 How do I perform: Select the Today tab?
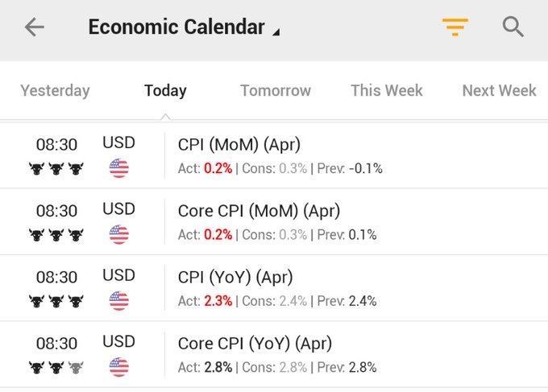click(x=165, y=91)
